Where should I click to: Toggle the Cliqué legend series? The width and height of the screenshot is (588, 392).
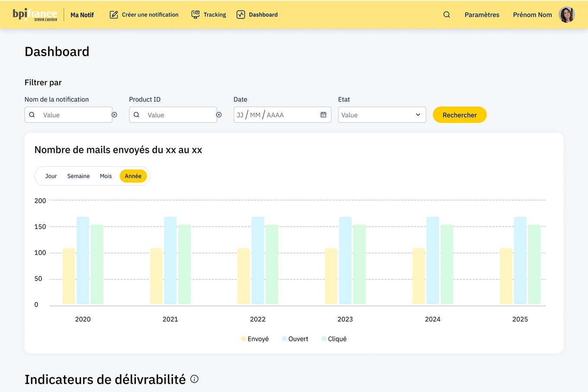tap(334, 339)
